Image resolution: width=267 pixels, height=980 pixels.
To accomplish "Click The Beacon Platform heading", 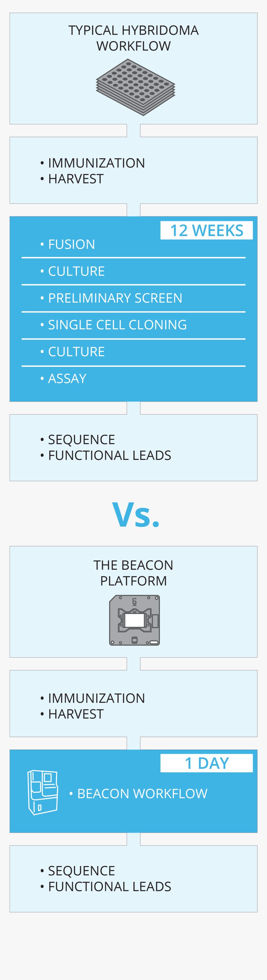I will click(x=133, y=573).
